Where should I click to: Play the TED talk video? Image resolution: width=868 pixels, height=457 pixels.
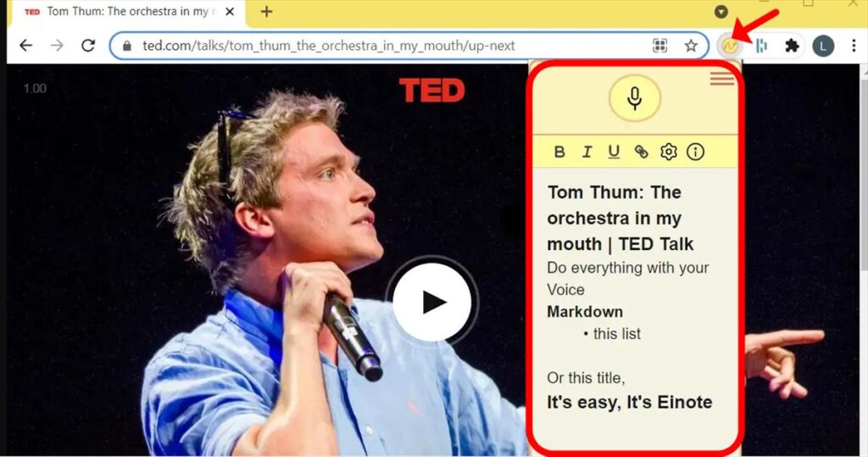click(431, 302)
